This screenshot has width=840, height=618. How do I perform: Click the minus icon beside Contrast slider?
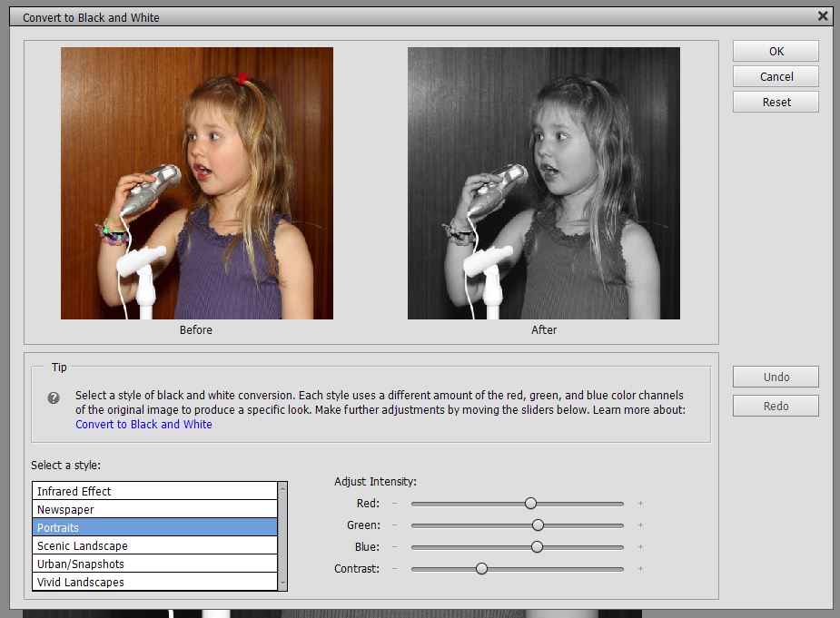pos(394,568)
